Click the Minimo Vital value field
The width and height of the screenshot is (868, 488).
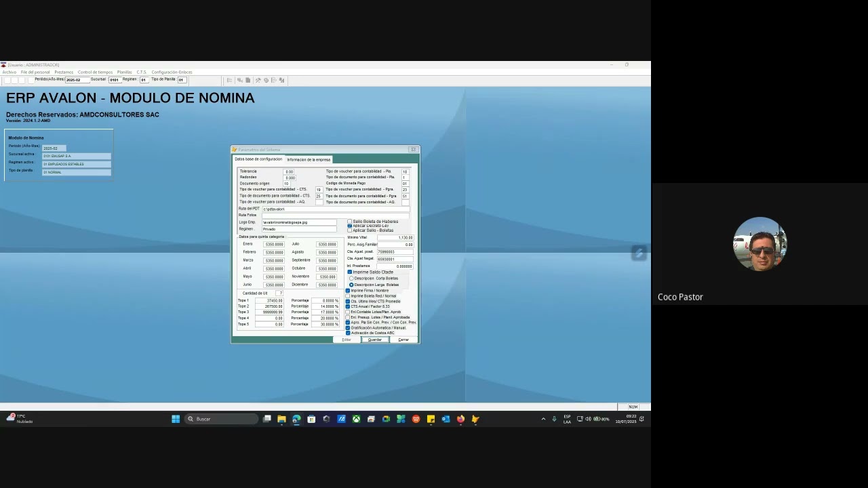tap(395, 238)
